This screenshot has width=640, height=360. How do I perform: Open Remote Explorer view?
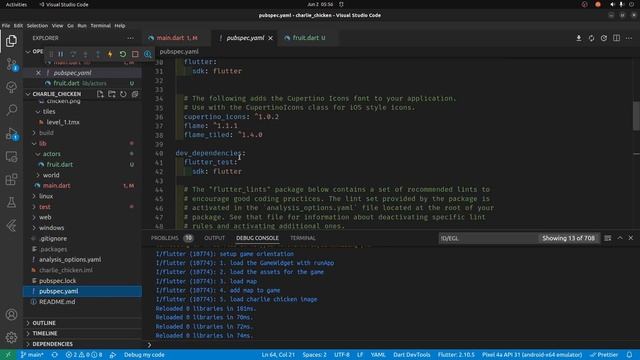(11, 157)
